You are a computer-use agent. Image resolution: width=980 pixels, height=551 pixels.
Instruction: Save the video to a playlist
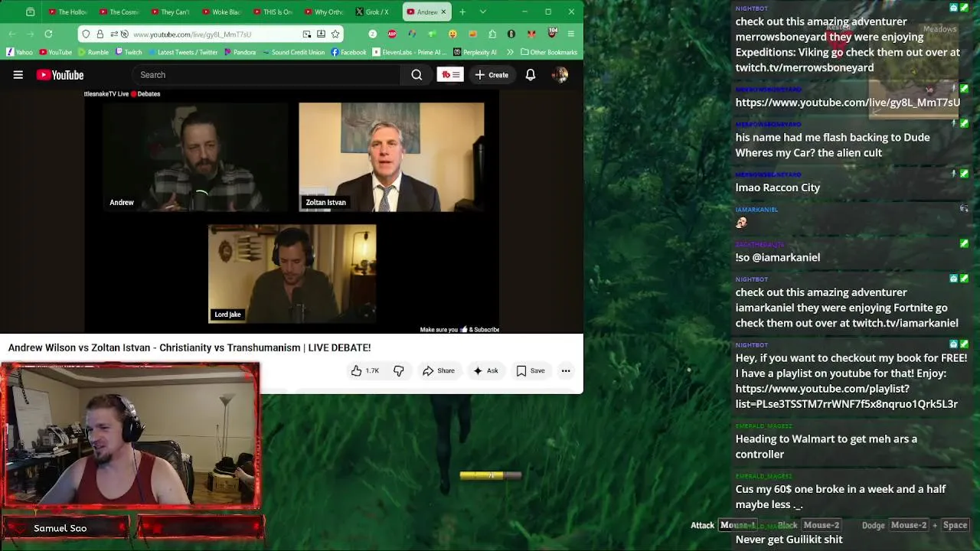530,370
